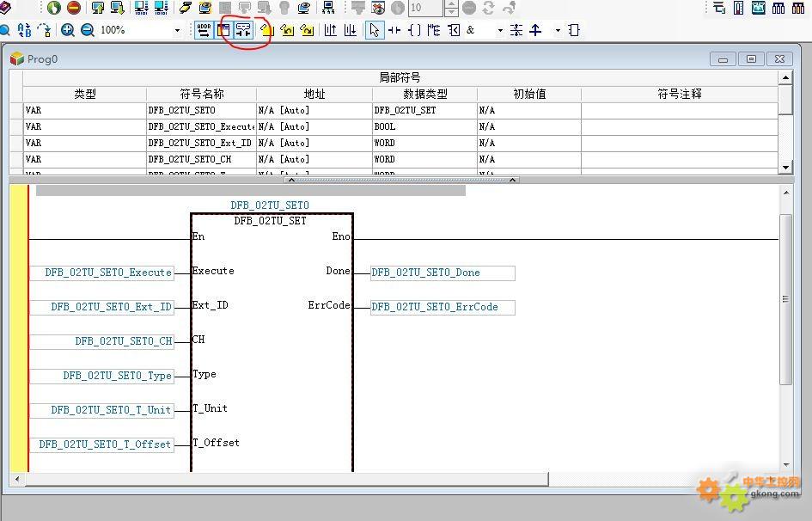
Task: Select the DFB_02TU_SET0_Execute symbol cell
Action: [201, 126]
